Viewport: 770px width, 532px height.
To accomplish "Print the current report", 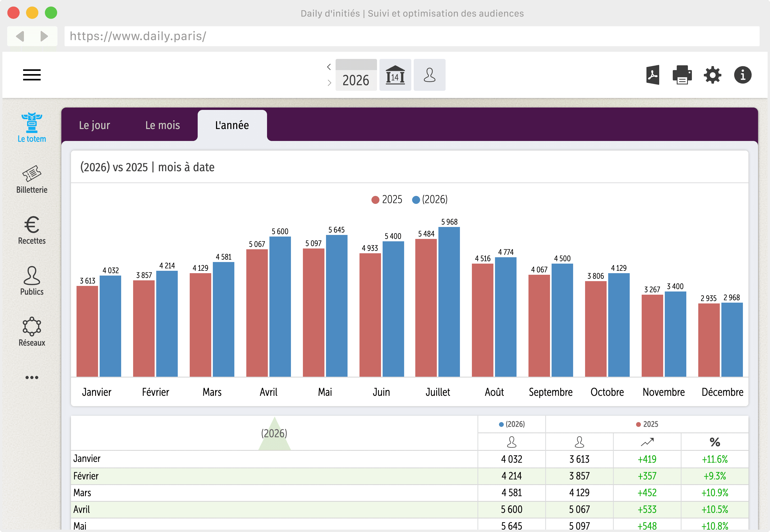I will 682,75.
